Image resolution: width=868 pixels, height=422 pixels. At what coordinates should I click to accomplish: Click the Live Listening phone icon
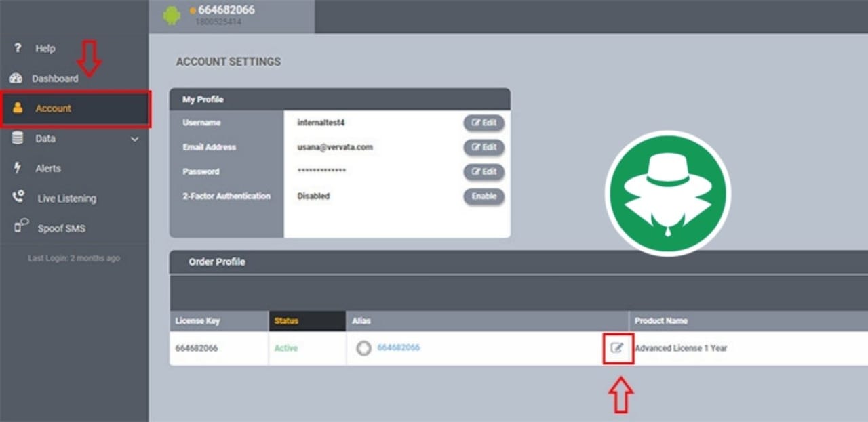19,198
